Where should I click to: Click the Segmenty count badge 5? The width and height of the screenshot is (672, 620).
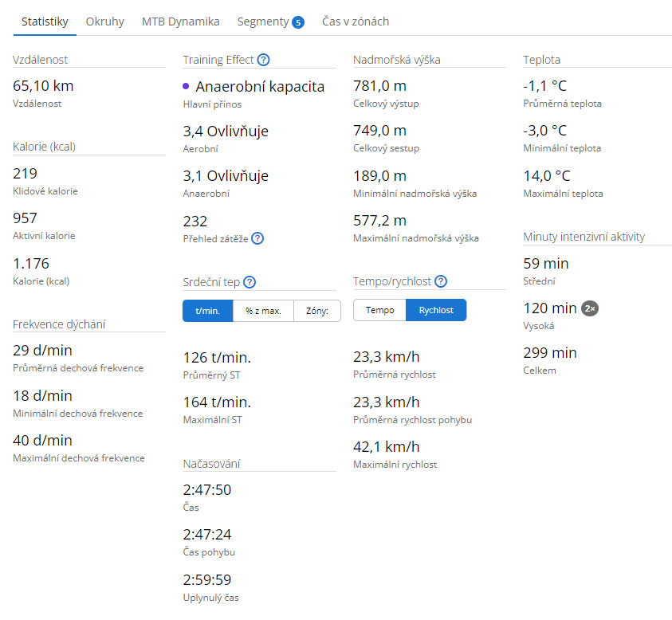[x=298, y=22]
